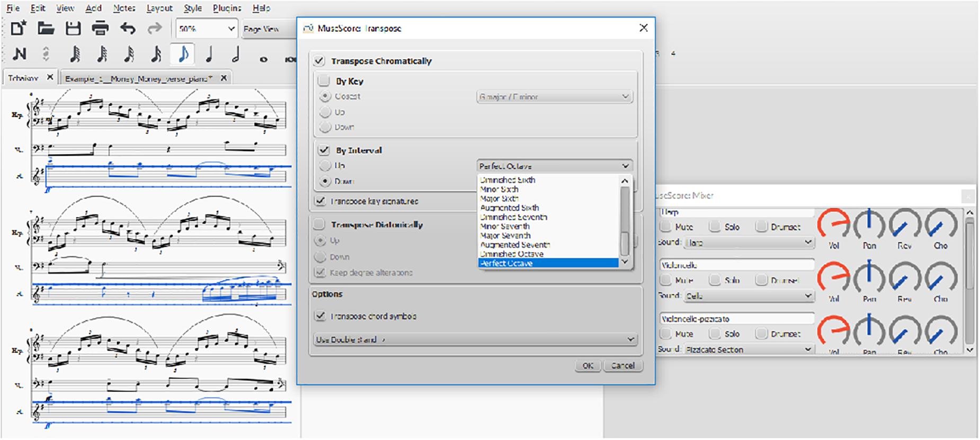The width and height of the screenshot is (980, 440).
Task: Toggle Transpose chord symbols checkbox
Action: pos(319,316)
